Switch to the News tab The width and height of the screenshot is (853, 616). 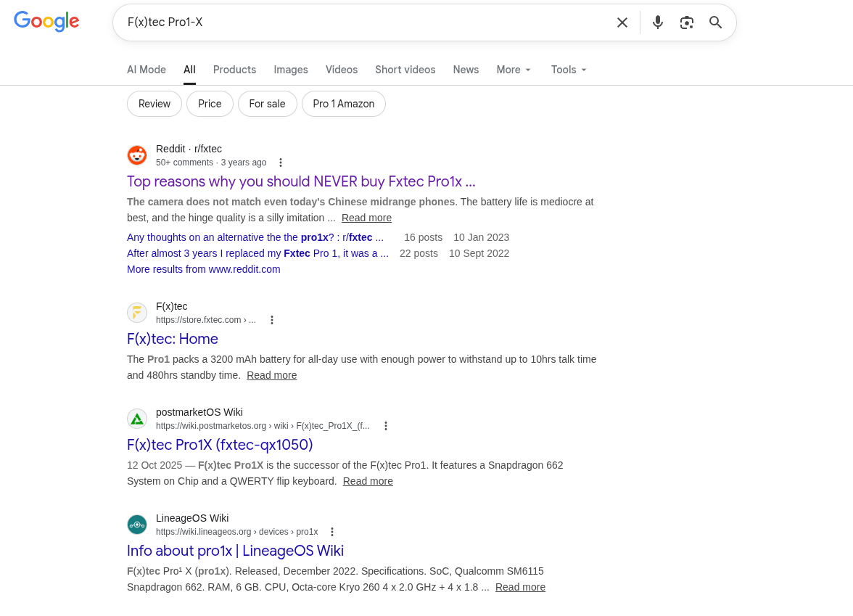point(466,70)
